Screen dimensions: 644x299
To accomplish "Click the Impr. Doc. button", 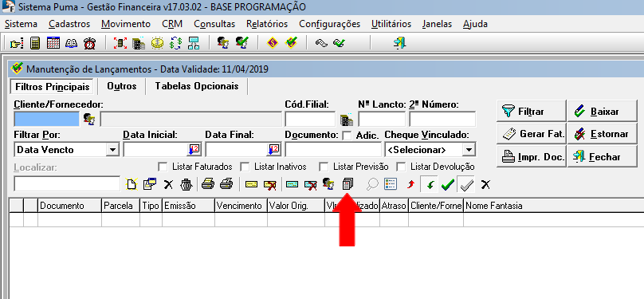I will click(531, 156).
